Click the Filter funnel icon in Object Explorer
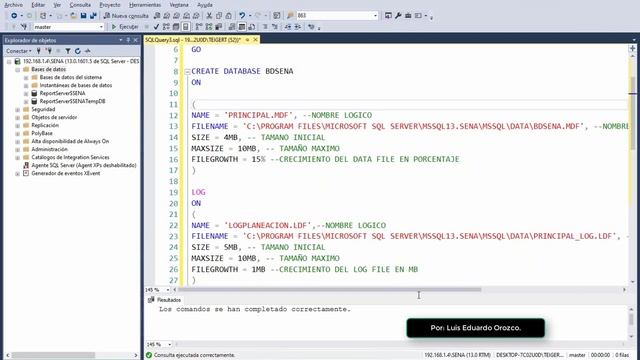 [x=68, y=51]
